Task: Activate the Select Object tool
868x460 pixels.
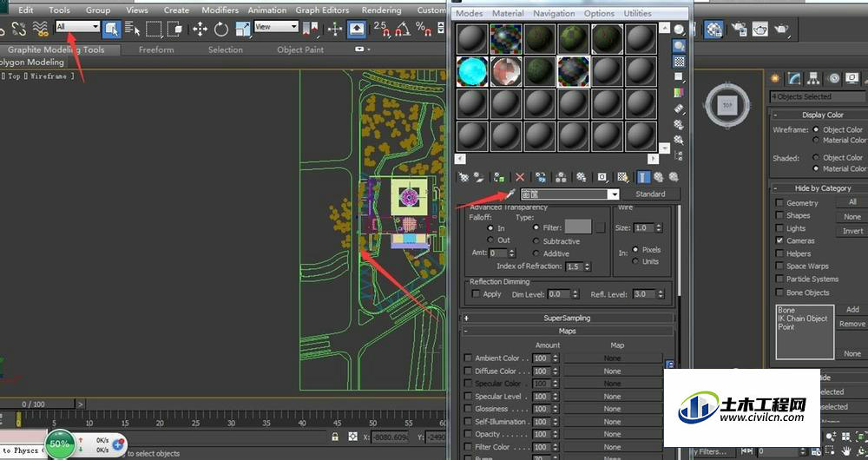Action: (112, 29)
